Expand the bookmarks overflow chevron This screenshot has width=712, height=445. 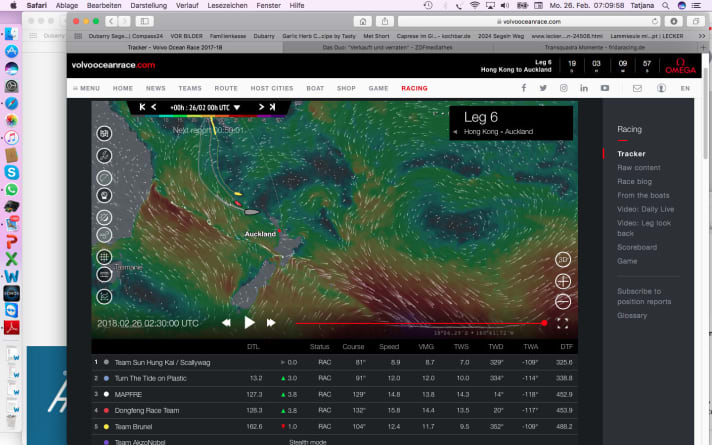coord(702,36)
